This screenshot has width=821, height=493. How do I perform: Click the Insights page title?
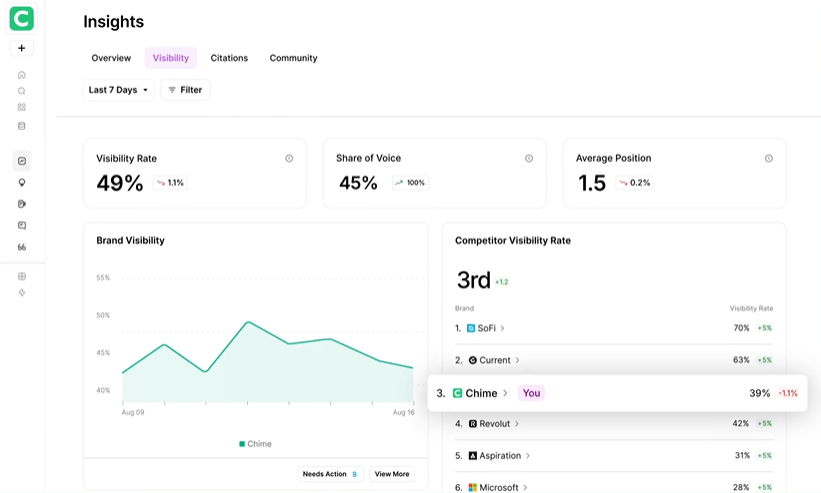click(x=114, y=21)
